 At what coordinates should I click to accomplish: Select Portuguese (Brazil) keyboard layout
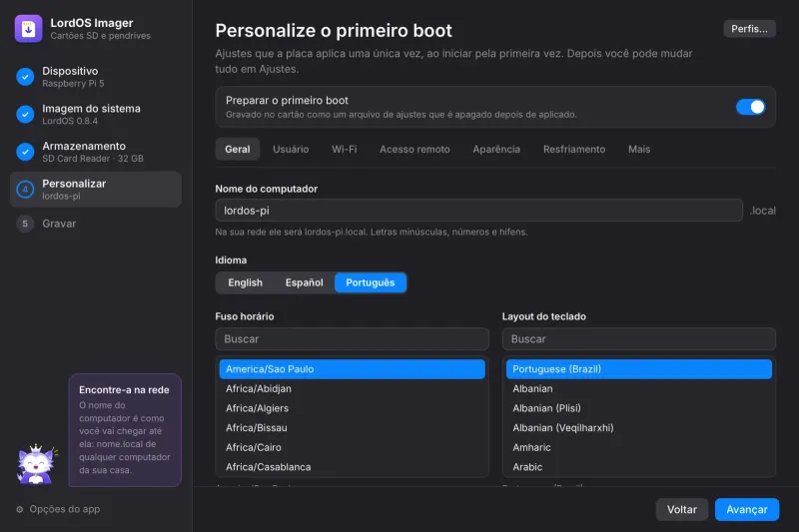[x=639, y=369]
